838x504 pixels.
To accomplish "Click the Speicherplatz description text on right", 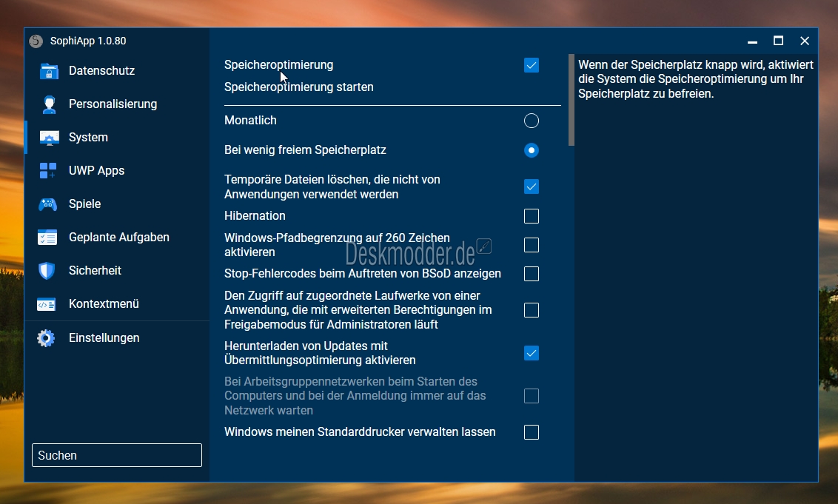I will coord(696,79).
